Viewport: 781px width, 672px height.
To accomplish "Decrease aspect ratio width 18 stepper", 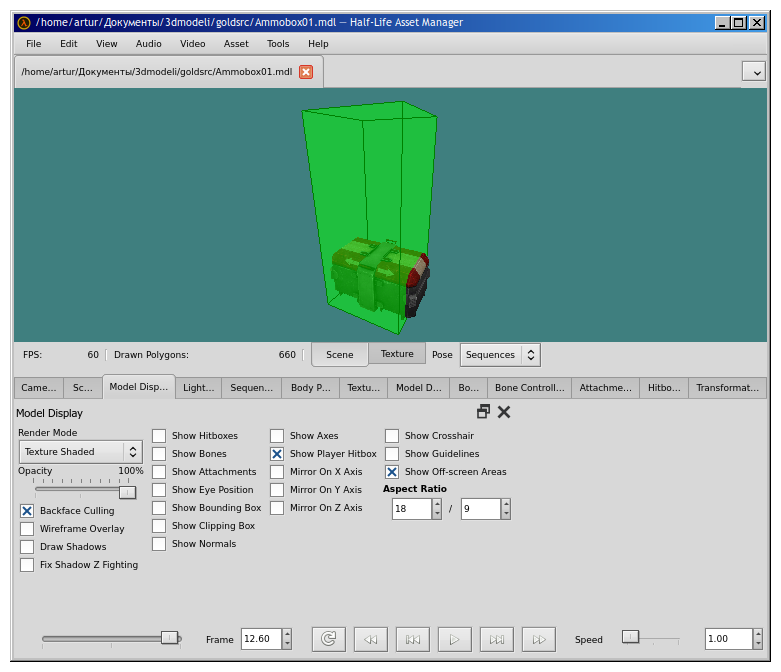I will (x=437, y=514).
